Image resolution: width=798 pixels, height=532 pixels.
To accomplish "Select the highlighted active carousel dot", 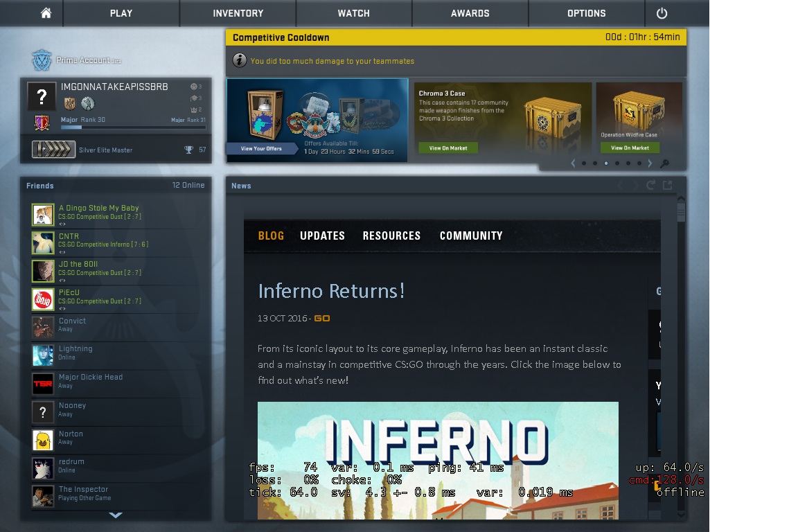I will pos(605,163).
